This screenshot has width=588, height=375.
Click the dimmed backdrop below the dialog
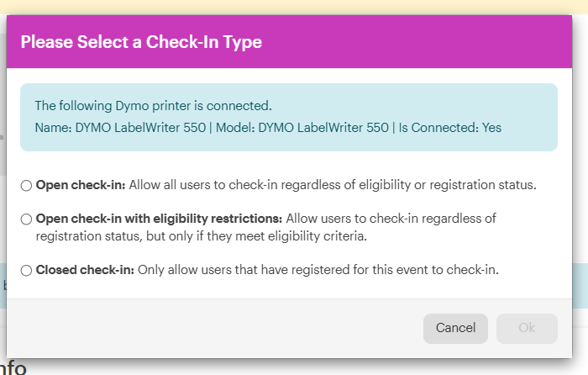[x=294, y=367]
